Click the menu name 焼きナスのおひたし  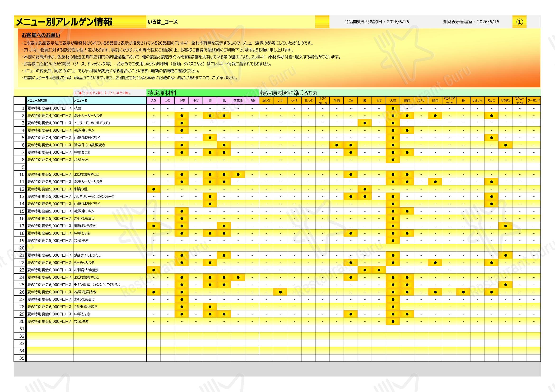pyautogui.click(x=88, y=255)
